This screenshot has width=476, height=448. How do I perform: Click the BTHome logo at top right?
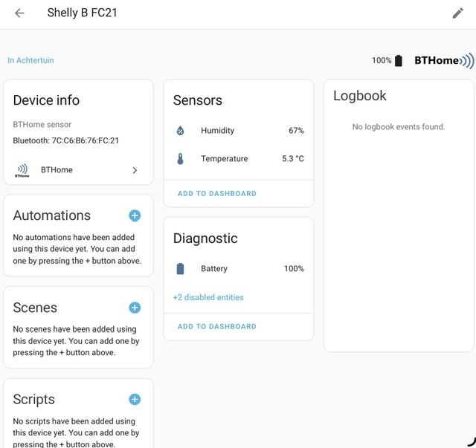click(x=443, y=61)
